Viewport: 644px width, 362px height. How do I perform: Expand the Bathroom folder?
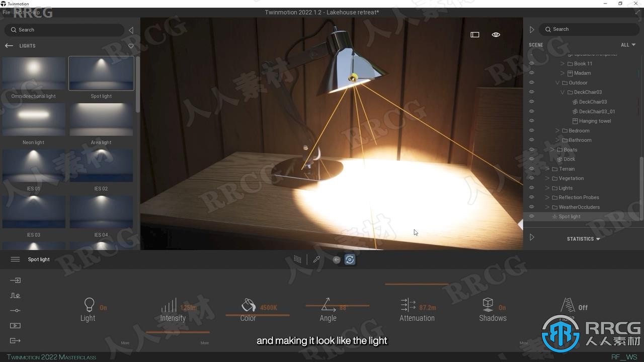point(557,140)
